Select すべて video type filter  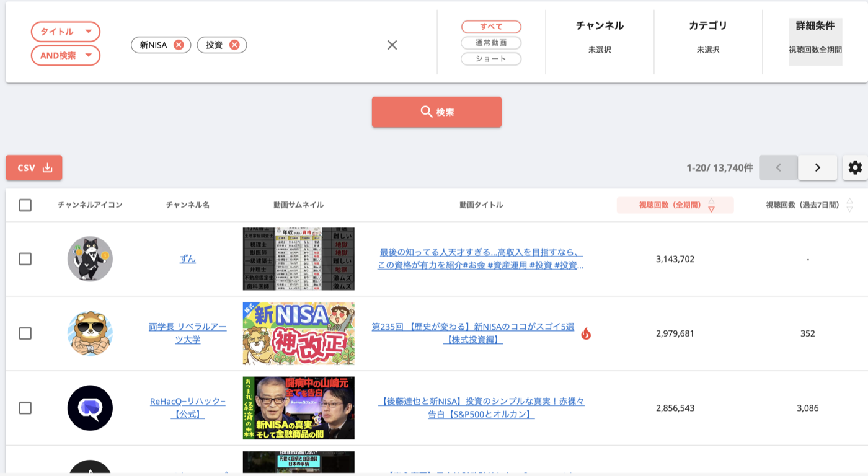tap(491, 27)
